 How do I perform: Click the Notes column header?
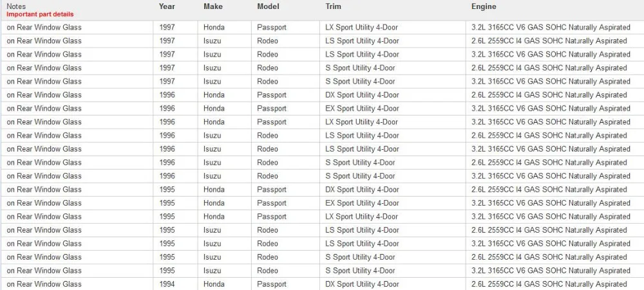tap(15, 6)
